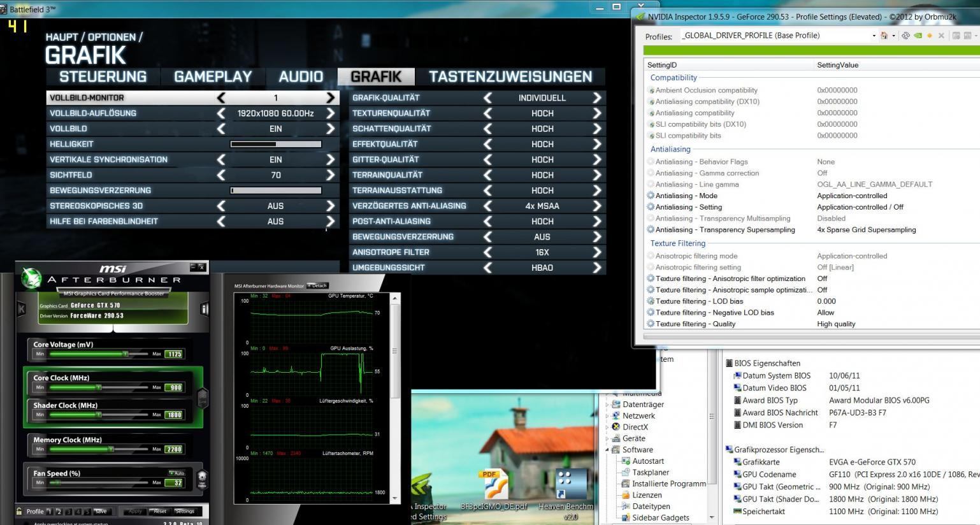This screenshot has height=525, width=980.
Task: Select Texture filtering - Quality value High quality
Action: point(836,324)
